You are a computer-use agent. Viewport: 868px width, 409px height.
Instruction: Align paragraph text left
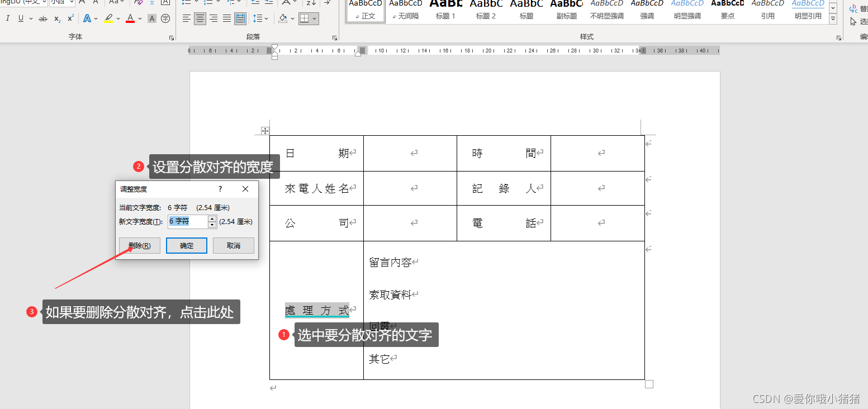(187, 19)
